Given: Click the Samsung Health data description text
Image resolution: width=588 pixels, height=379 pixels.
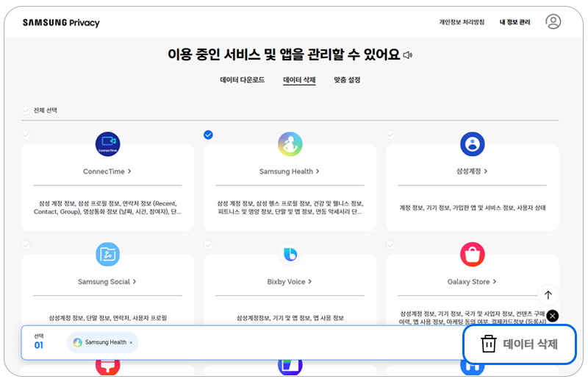Looking at the screenshot, I should 290,208.
